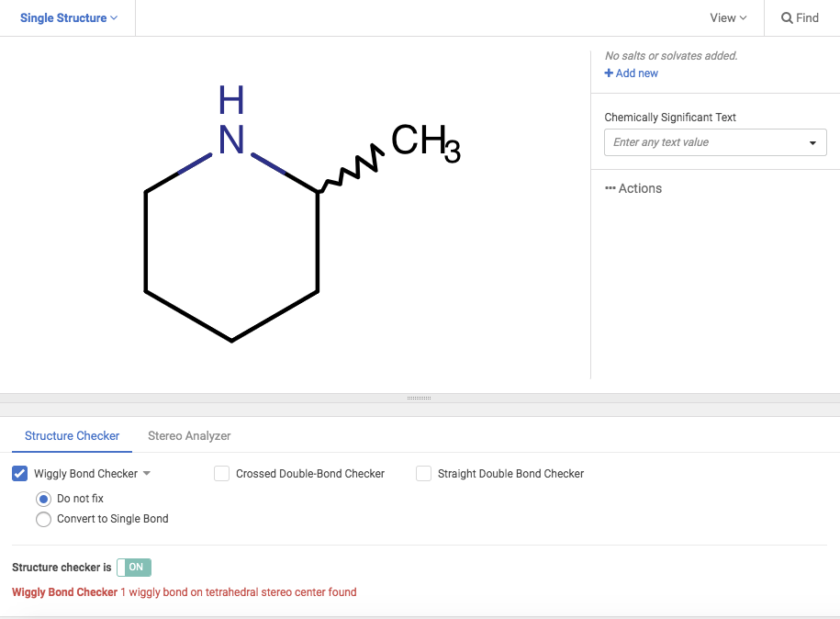
Task: Click the Add new salts link
Action: pos(636,73)
